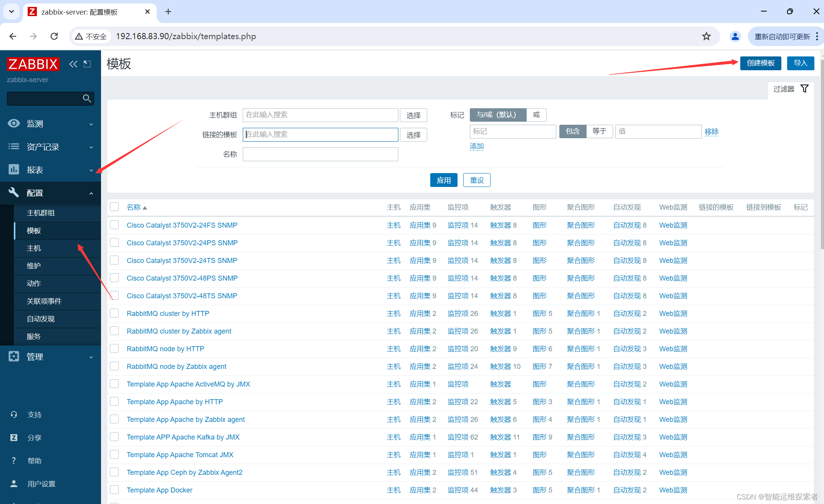This screenshot has height=504, width=824.
Task: Open the browser profile avatar icon
Action: (735, 36)
